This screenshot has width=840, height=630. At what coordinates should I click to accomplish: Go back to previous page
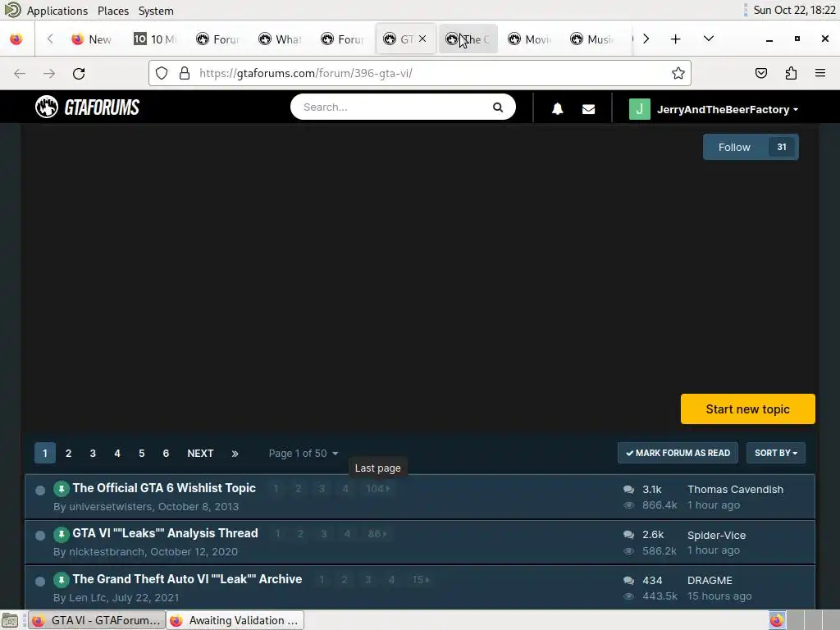(20, 73)
